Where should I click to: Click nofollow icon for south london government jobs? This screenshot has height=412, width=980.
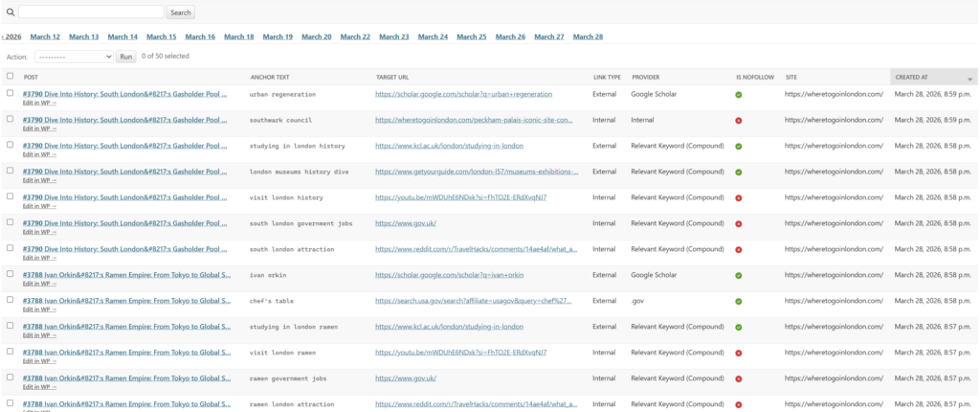[x=738, y=223]
